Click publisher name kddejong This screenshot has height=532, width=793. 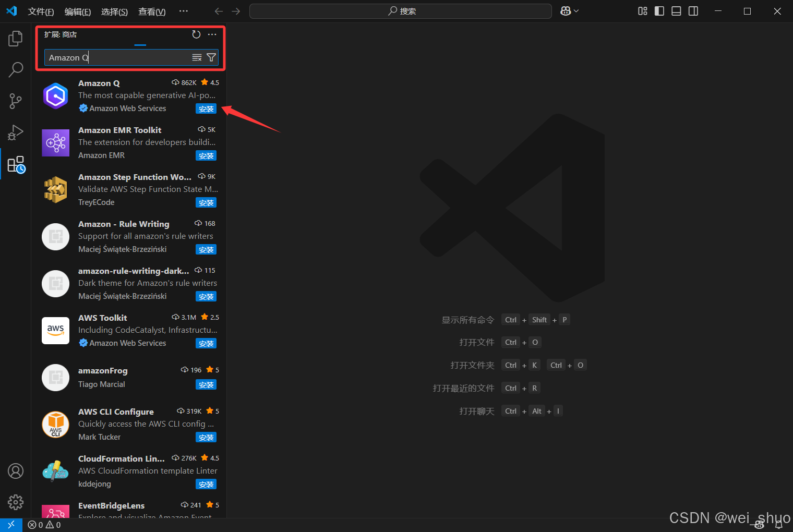94,484
